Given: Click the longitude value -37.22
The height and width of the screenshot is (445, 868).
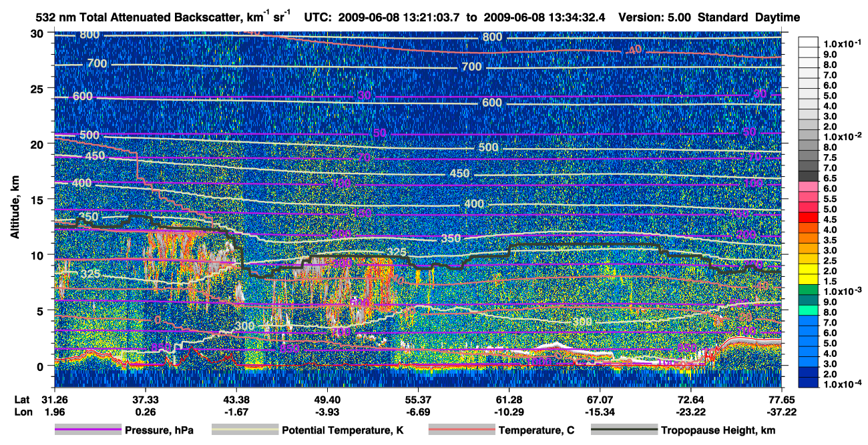Looking at the screenshot, I should coord(781,412).
